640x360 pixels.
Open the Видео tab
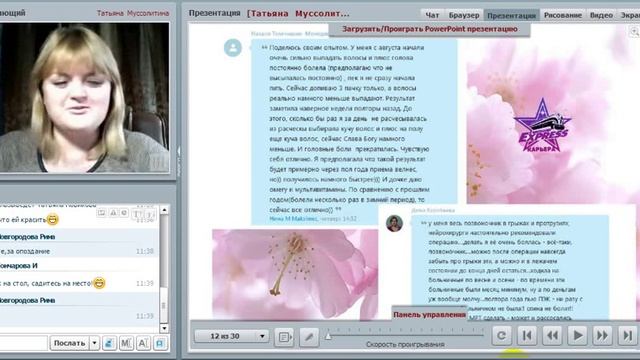tap(601, 15)
